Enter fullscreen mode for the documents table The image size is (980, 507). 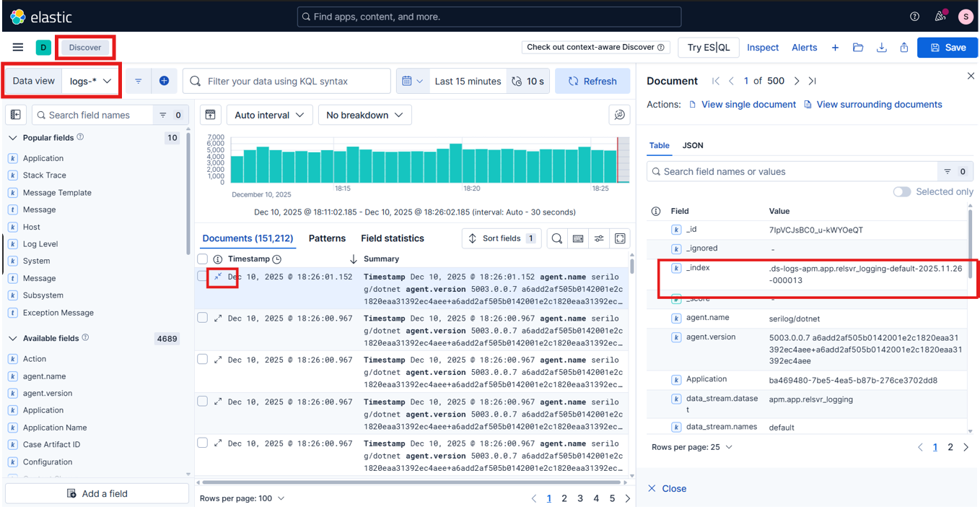click(619, 238)
